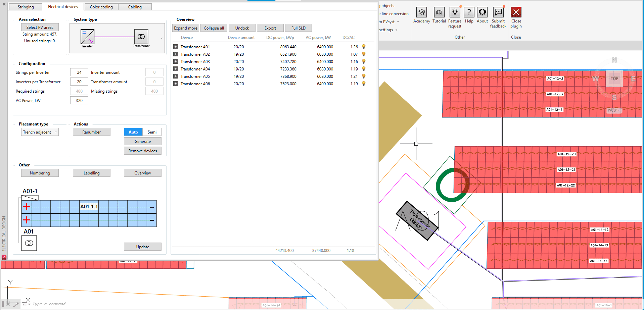Expand the Transformer A01 row
The width and height of the screenshot is (644, 310).
pos(176,47)
